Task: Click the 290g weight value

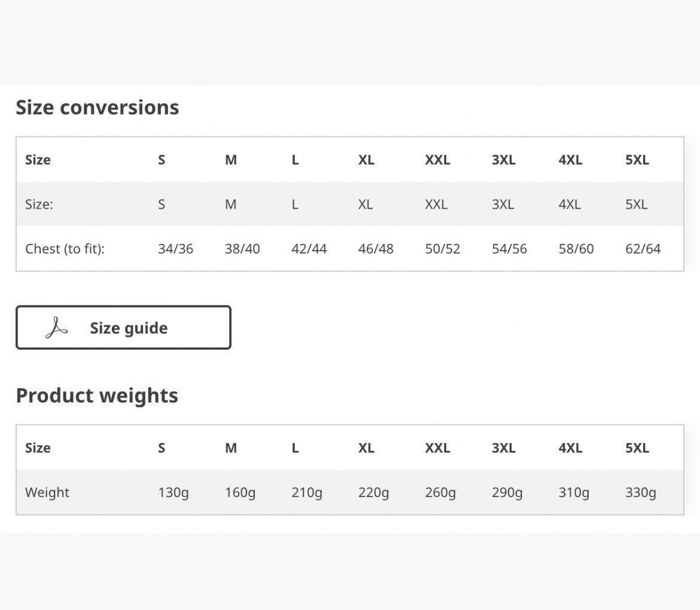Action: click(x=507, y=493)
